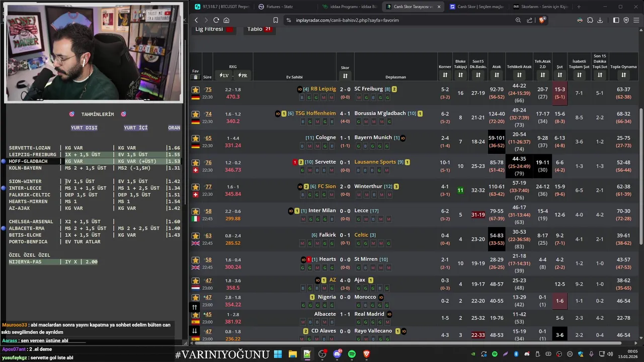
Task: Open the page zoom magnifier icon
Action: click(x=518, y=20)
